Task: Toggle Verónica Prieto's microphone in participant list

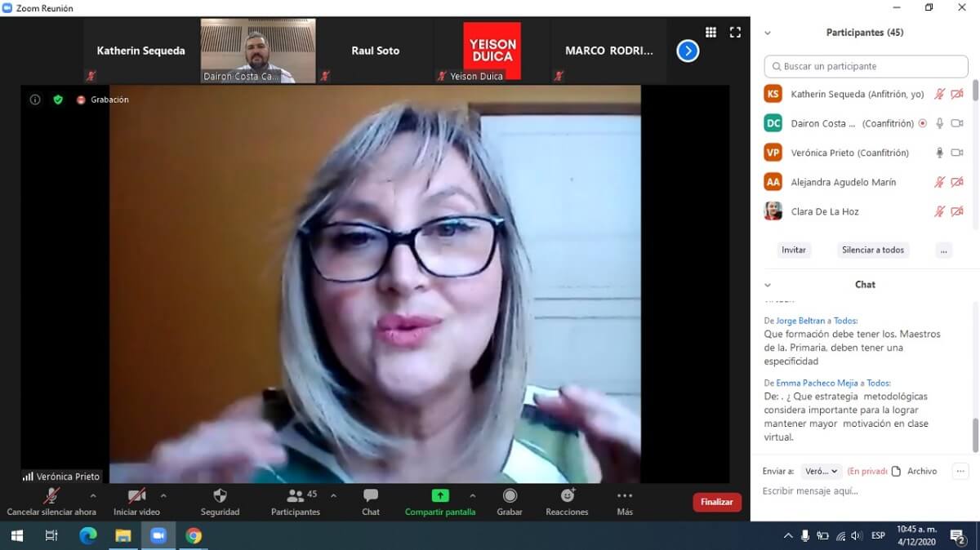Action: point(939,153)
